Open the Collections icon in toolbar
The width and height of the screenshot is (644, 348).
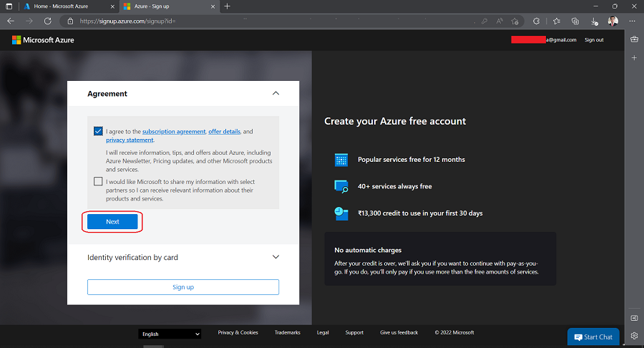coord(575,21)
